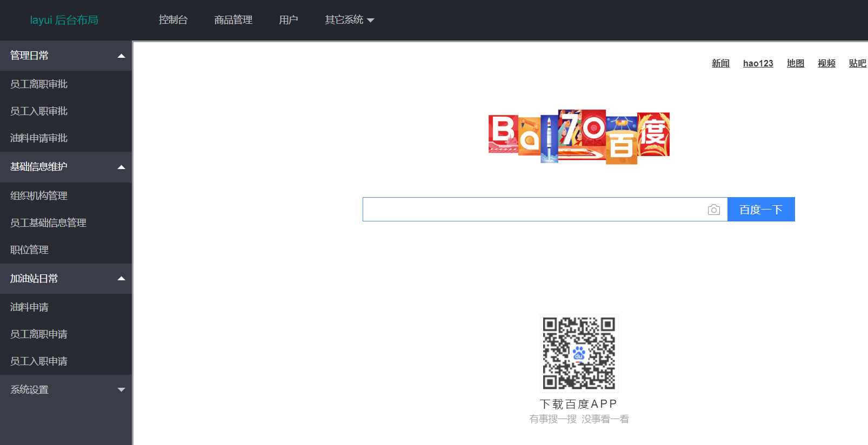Image resolution: width=868 pixels, height=445 pixels.
Task: Select 员工基础信息管理 menu item
Action: click(x=66, y=223)
